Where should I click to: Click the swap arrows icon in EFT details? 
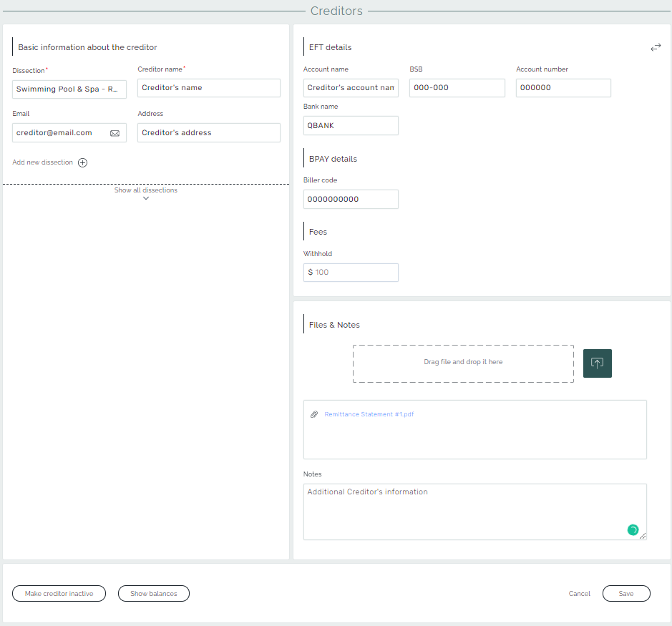[x=656, y=47]
